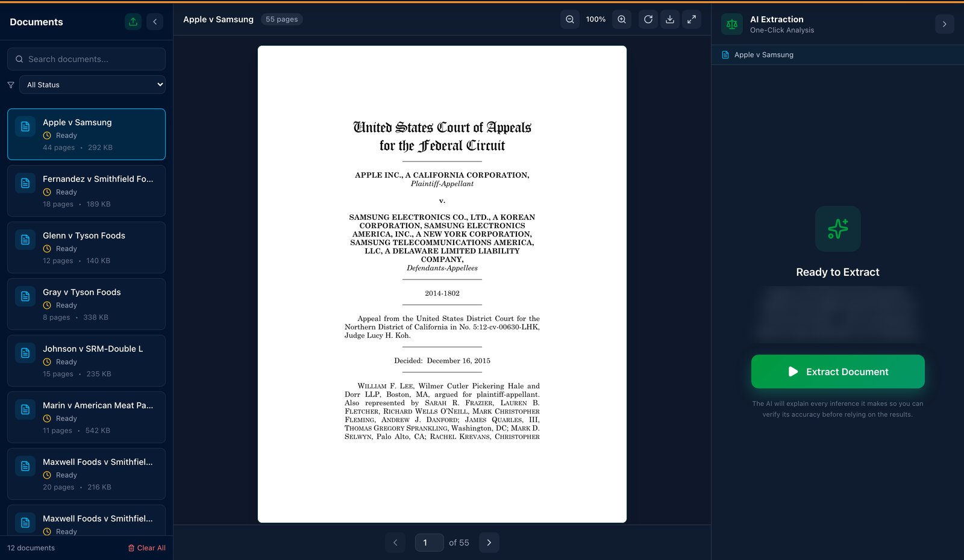The image size is (964, 560).
Task: Click file icon of Marin v American Meat
Action: click(25, 409)
